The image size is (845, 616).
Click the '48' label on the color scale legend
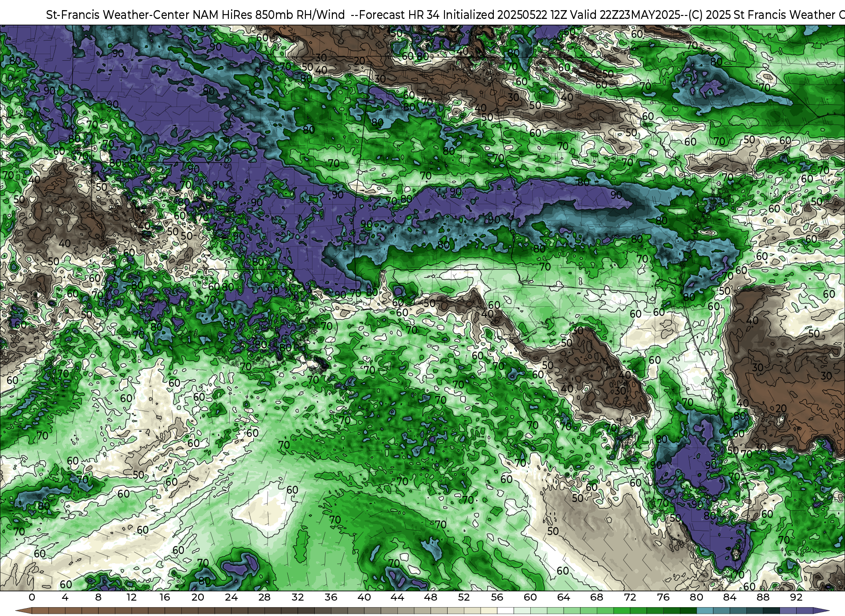point(430,597)
